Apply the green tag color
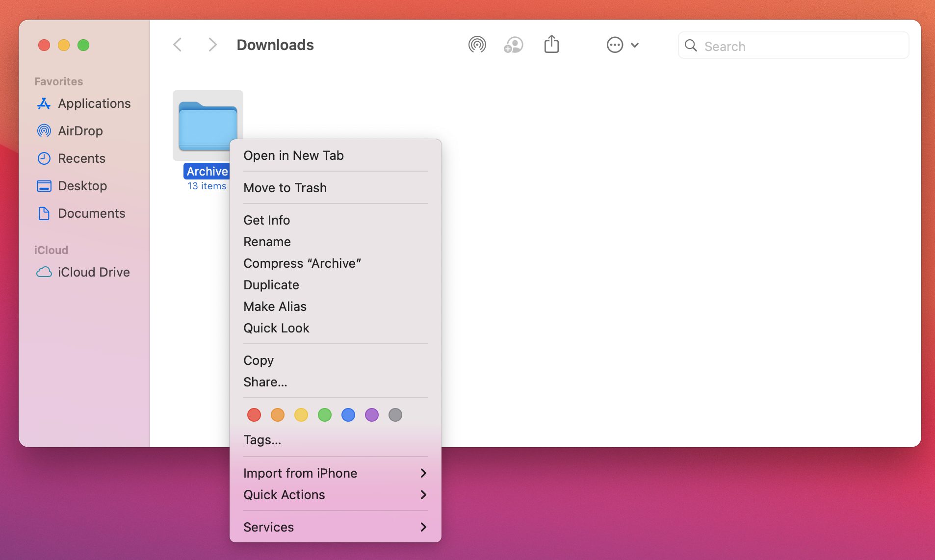This screenshot has width=935, height=560. [324, 415]
